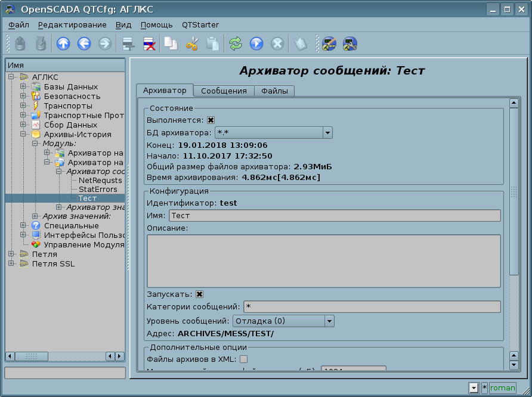Paste using the clipboard toolbar icon
Screen dimensions: 532x397
(213, 44)
